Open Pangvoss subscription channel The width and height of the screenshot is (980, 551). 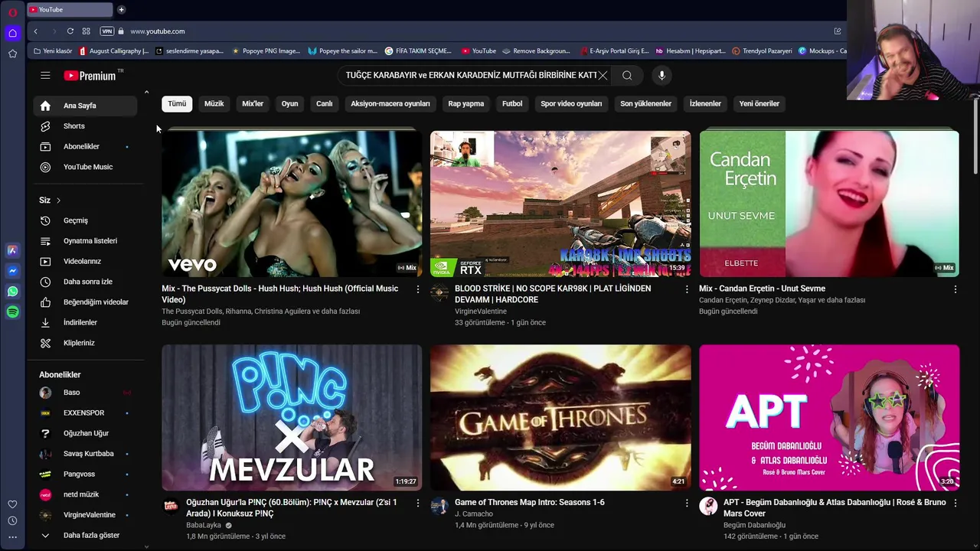click(85, 474)
